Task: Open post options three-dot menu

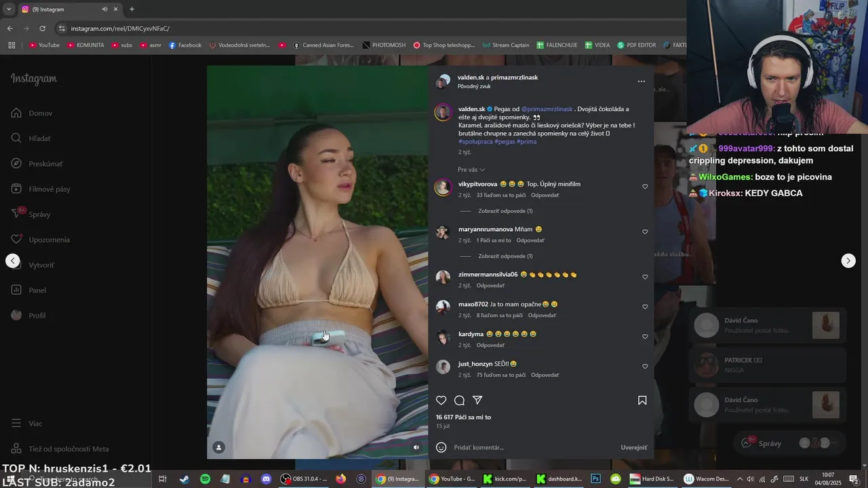Action: click(x=642, y=81)
